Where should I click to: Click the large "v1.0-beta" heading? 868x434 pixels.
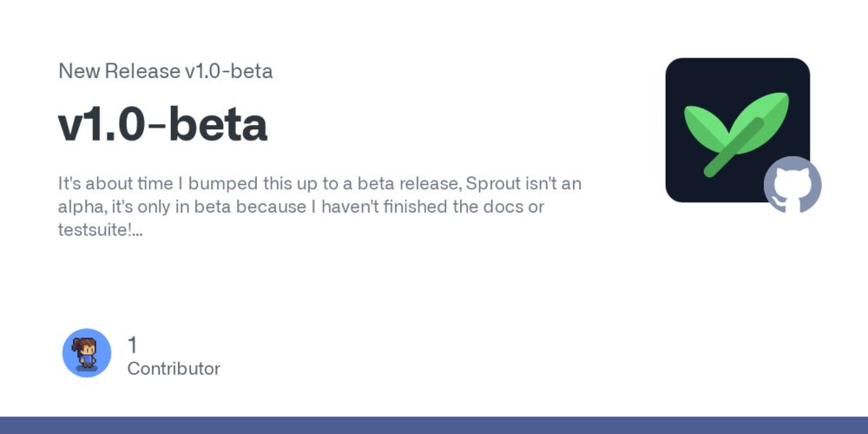point(163,126)
